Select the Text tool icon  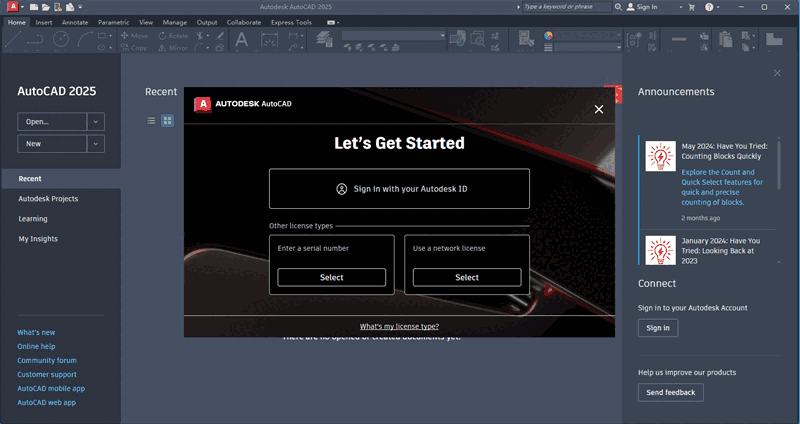[x=241, y=40]
